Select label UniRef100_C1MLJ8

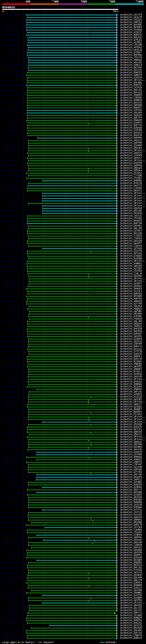tap(131, 273)
